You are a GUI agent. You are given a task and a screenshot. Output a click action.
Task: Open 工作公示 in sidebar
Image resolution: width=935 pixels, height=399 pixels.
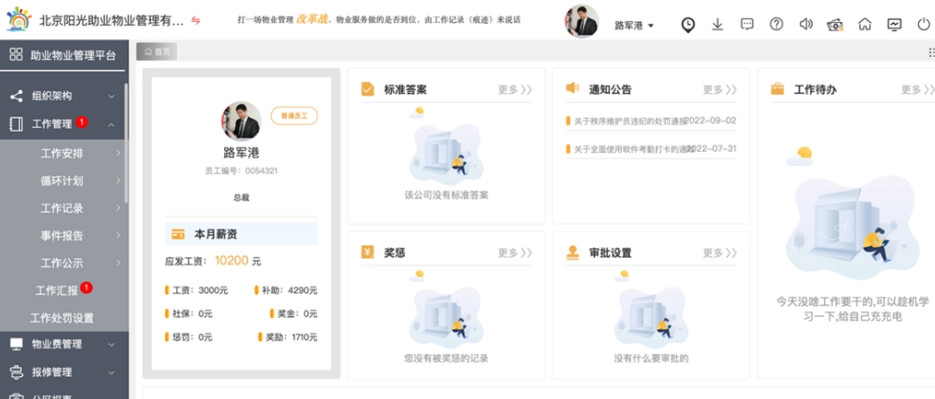coord(62,263)
